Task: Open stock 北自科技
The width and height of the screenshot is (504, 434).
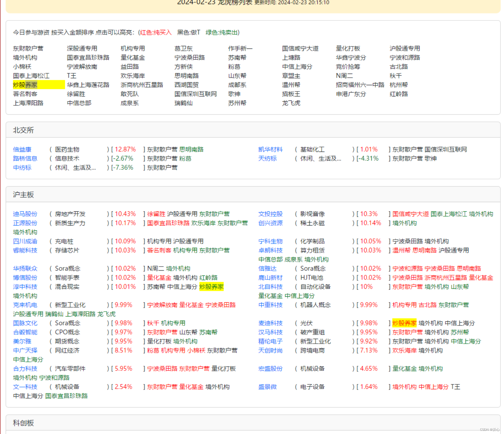Action: tap(270, 287)
